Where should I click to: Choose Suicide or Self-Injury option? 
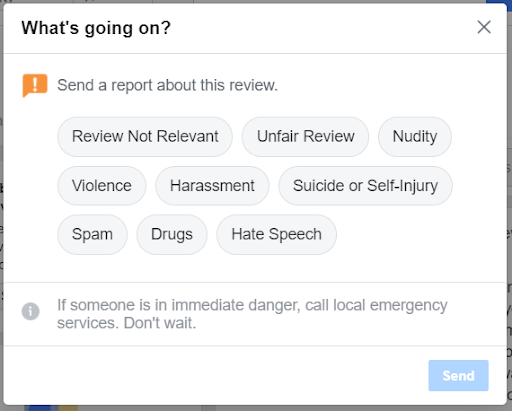coord(365,186)
